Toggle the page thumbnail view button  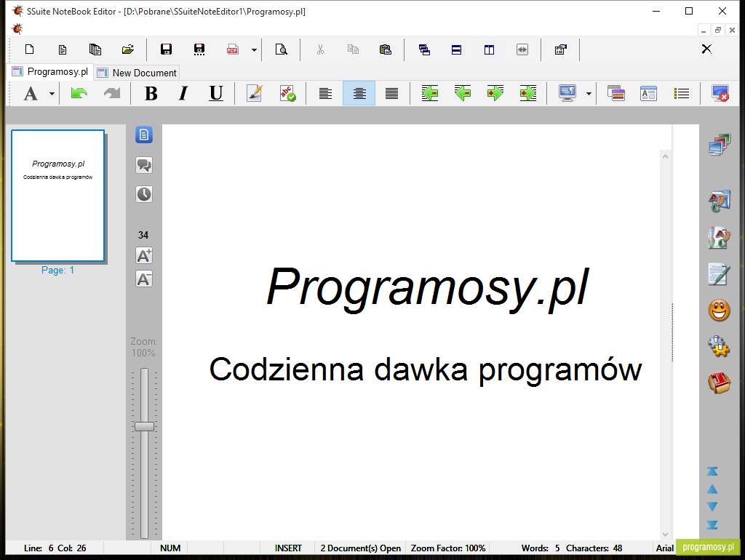tap(144, 135)
